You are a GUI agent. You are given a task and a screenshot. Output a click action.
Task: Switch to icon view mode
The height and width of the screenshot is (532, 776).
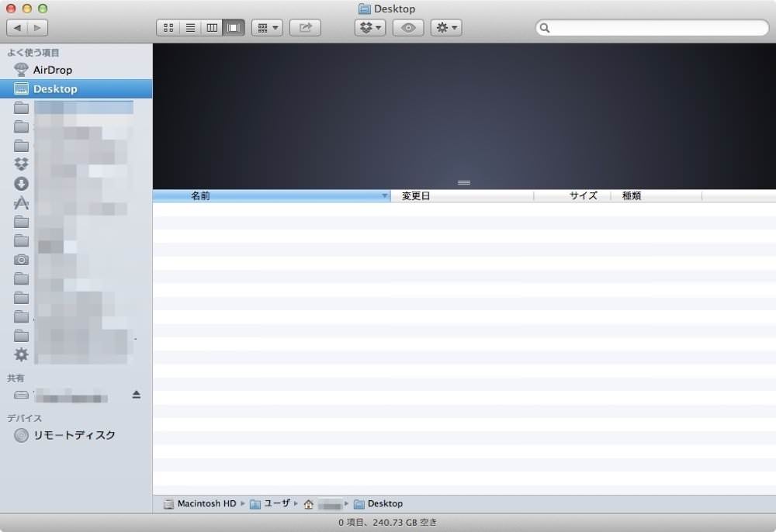coord(168,28)
